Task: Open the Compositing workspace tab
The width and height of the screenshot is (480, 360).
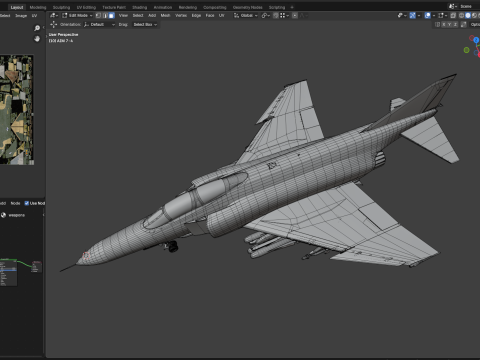Action: click(x=215, y=7)
